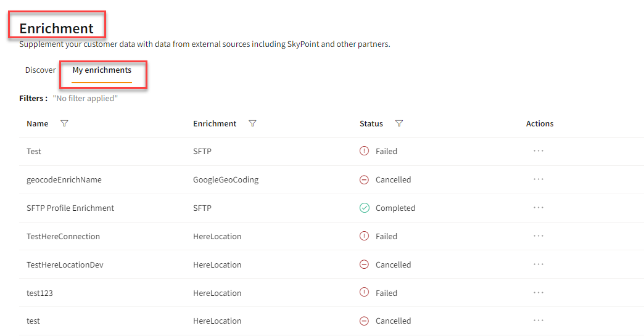Select the My enrichments tab
This screenshot has width=644, height=336.
(102, 70)
